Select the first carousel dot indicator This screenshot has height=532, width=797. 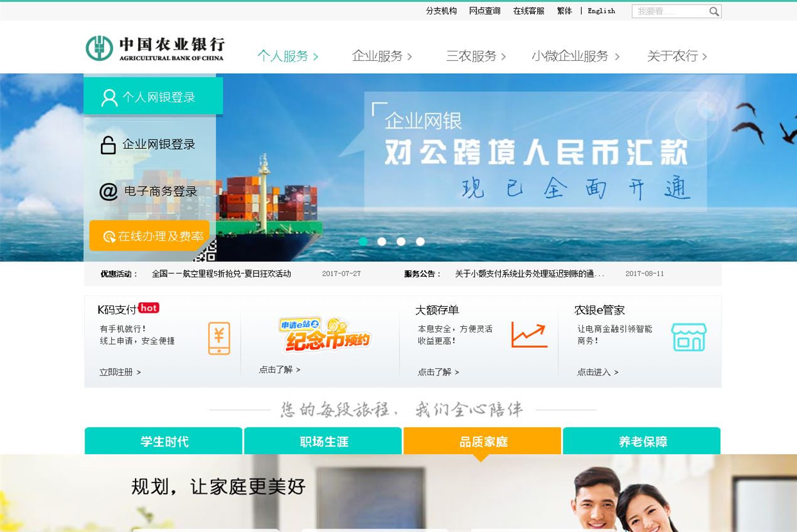[363, 242]
